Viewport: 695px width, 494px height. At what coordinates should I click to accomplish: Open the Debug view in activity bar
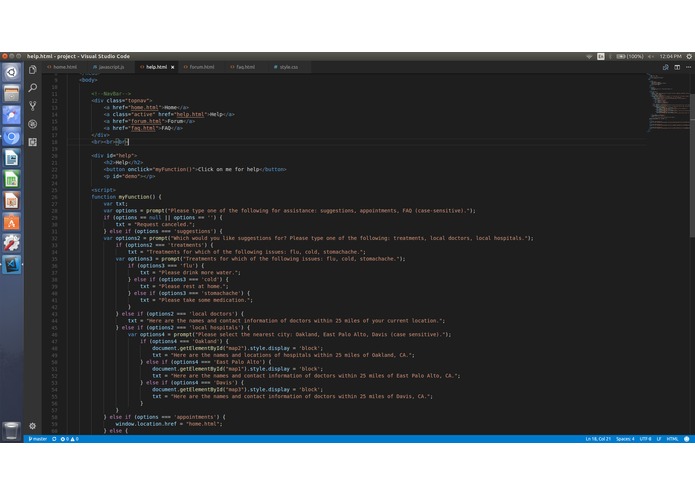click(x=32, y=124)
